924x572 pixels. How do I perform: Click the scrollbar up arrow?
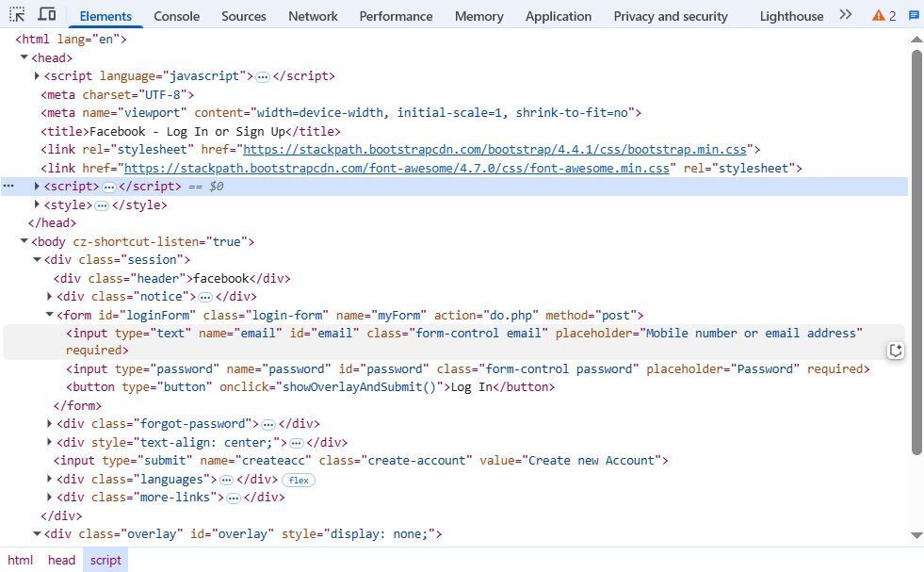[x=916, y=40]
